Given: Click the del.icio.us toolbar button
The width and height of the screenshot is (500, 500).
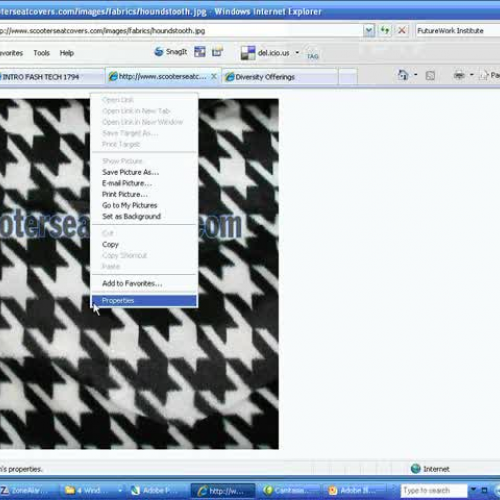Looking at the screenshot, I should tap(266, 53).
